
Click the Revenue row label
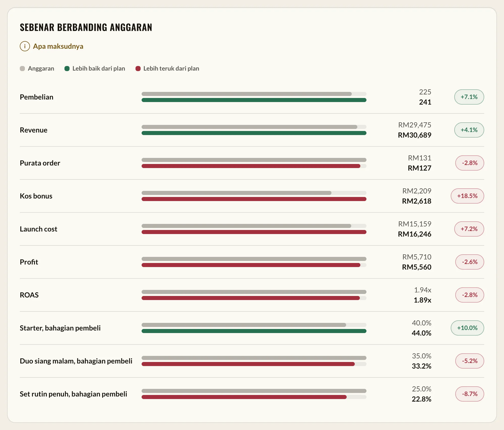[x=33, y=130]
